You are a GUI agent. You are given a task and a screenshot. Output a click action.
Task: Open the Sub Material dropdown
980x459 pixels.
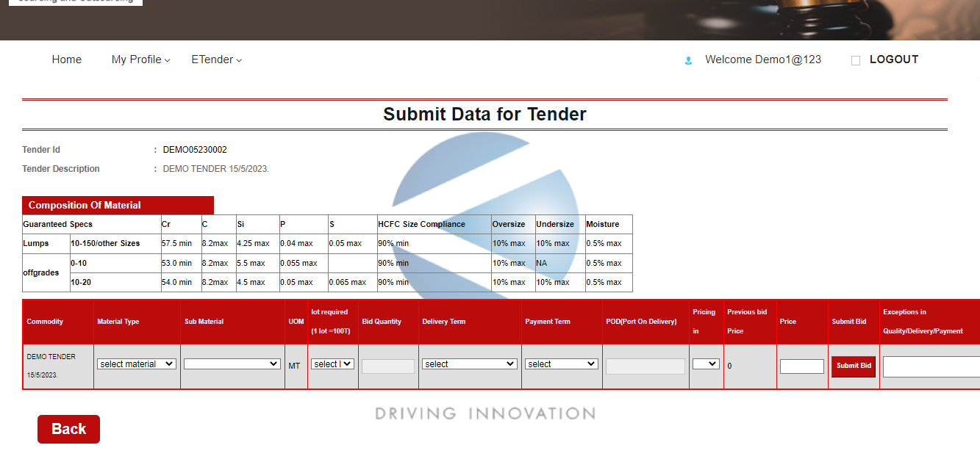point(232,364)
